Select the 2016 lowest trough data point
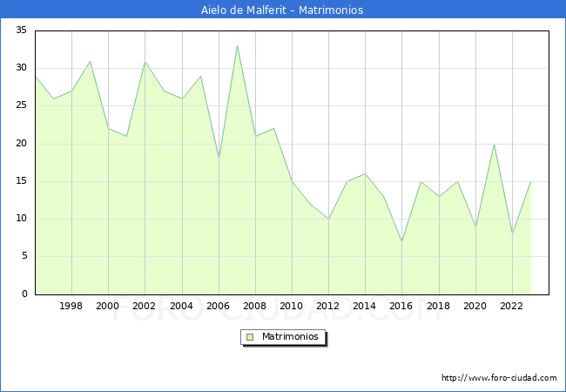Image resolution: width=566 pixels, height=392 pixels. [x=401, y=241]
